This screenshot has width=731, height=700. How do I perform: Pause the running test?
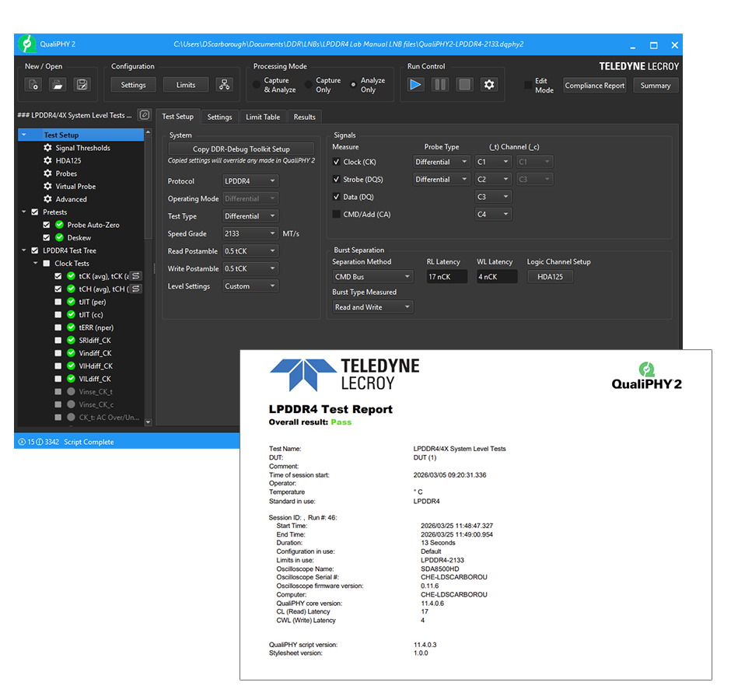pyautogui.click(x=440, y=85)
